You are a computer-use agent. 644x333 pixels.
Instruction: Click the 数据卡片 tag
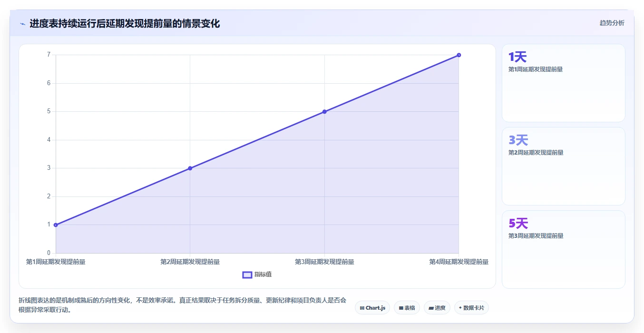[471, 308]
